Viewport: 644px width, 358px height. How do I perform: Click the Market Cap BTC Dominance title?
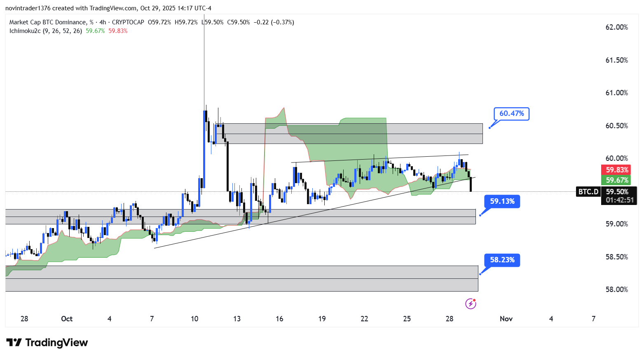[x=48, y=22]
